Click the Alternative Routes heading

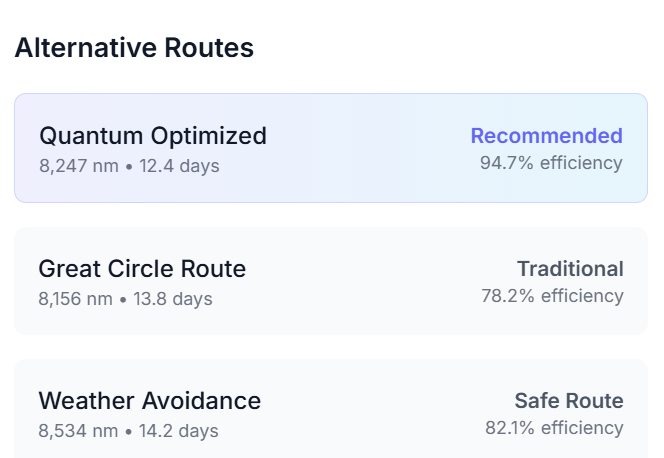coord(134,47)
